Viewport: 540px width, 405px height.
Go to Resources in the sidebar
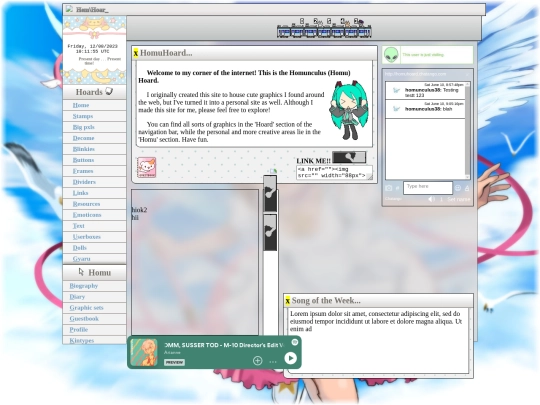(x=86, y=204)
